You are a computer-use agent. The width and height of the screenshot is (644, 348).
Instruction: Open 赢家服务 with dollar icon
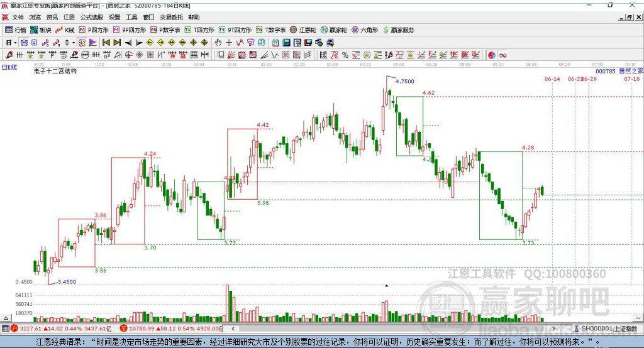tap(398, 30)
